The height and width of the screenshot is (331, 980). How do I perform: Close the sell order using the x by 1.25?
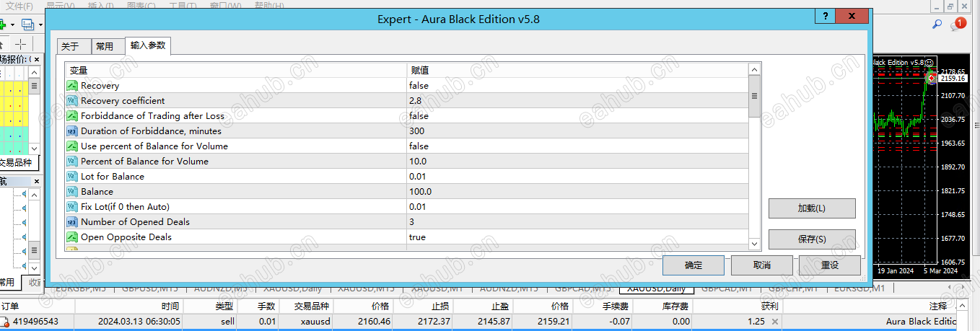click(775, 322)
